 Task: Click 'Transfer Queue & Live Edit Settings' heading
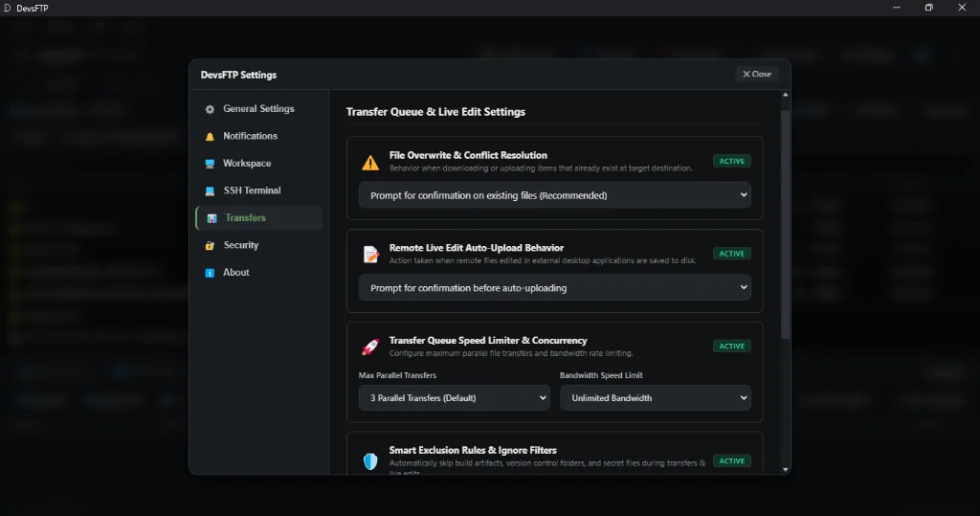435,112
